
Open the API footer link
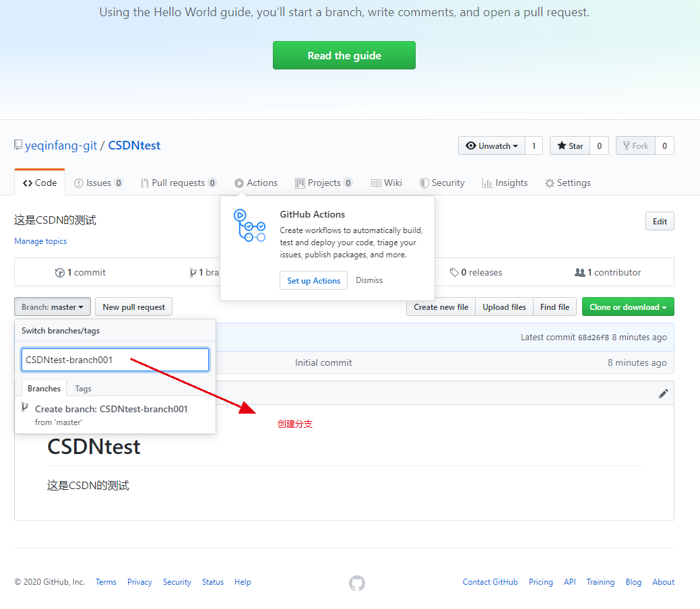point(569,582)
